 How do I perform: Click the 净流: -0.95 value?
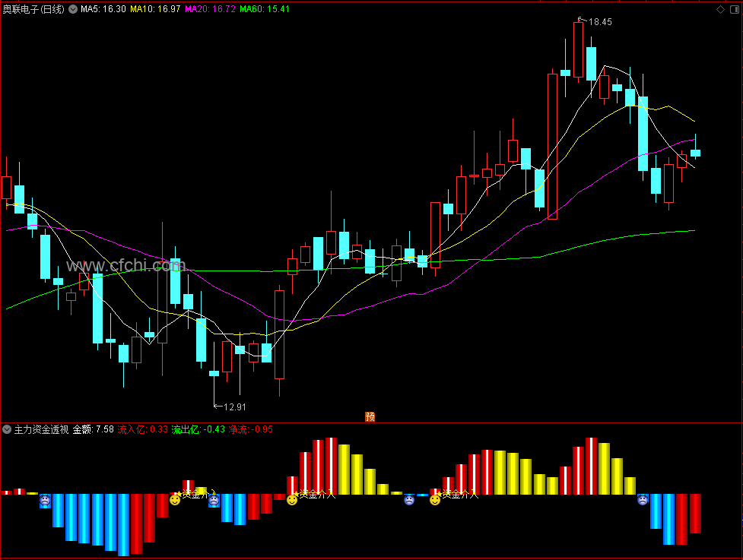[x=251, y=429]
